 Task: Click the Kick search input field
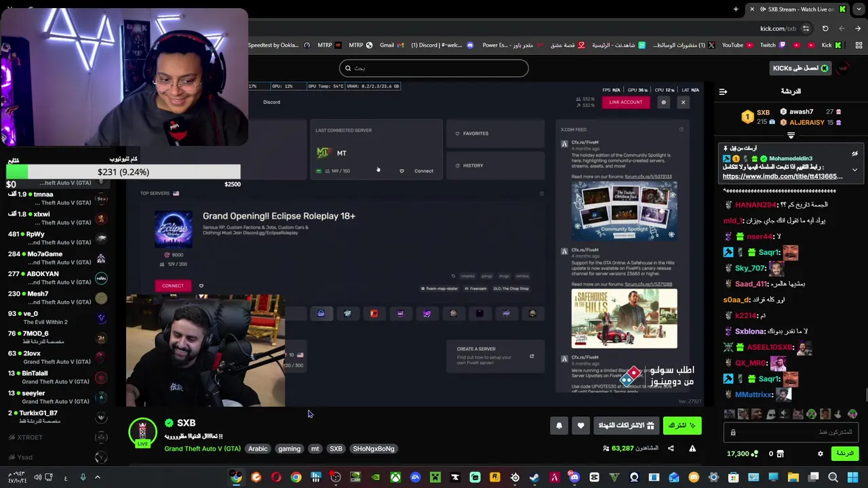(434, 68)
